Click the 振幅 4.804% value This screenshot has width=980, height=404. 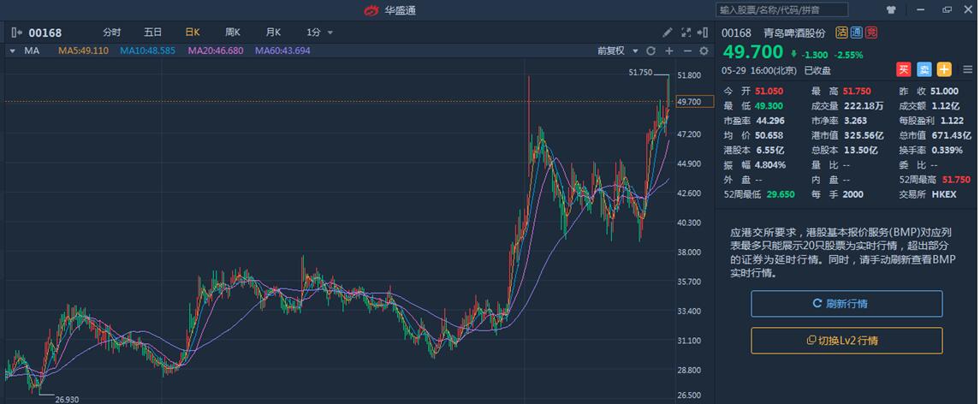point(770,164)
